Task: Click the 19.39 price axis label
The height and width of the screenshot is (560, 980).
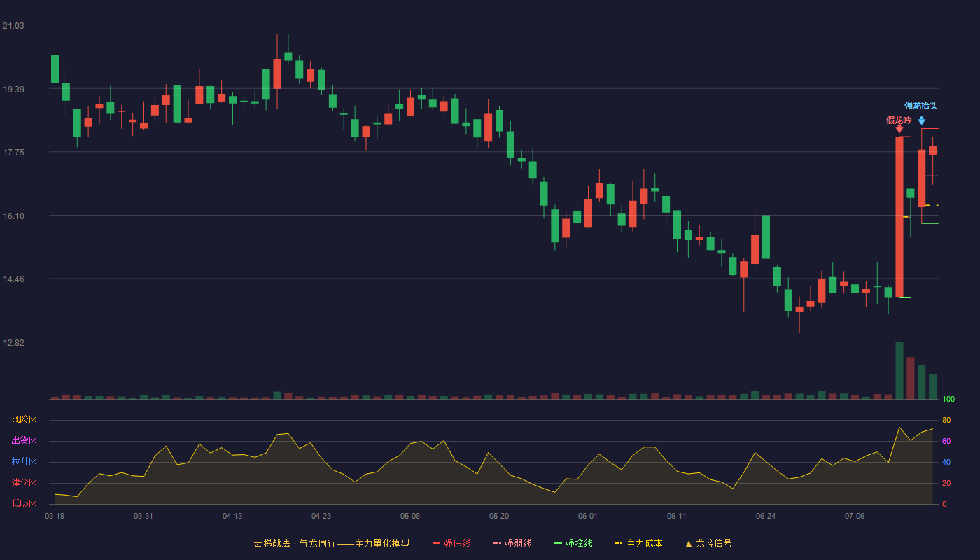Action: pos(13,90)
